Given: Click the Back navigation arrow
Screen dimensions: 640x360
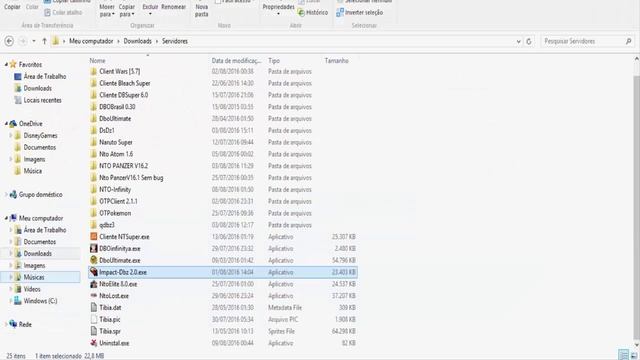Looking at the screenshot, I should coord(9,41).
